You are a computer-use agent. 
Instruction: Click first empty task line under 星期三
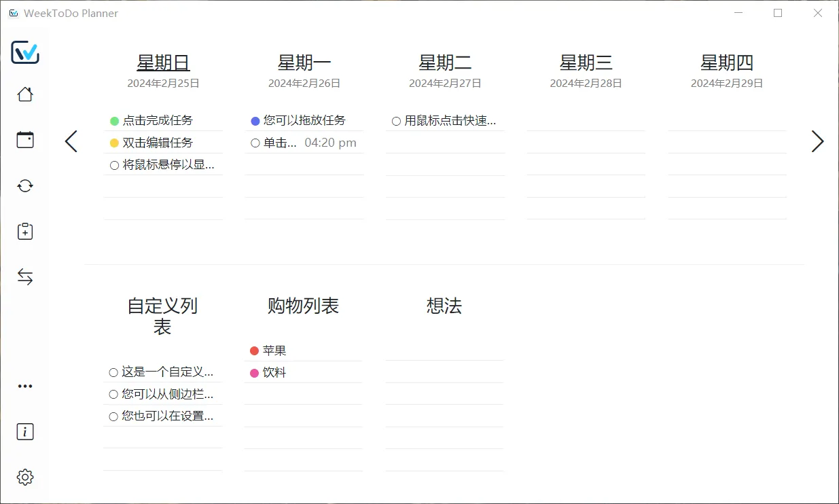(586, 120)
